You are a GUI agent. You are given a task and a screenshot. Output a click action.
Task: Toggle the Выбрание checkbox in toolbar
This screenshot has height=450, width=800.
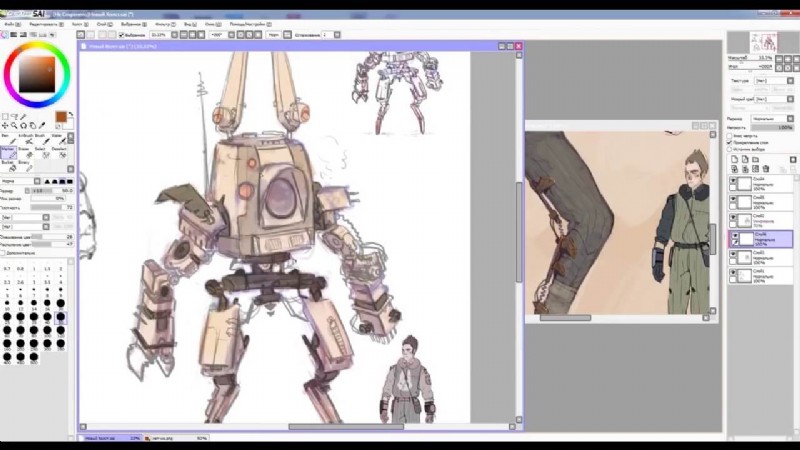121,34
